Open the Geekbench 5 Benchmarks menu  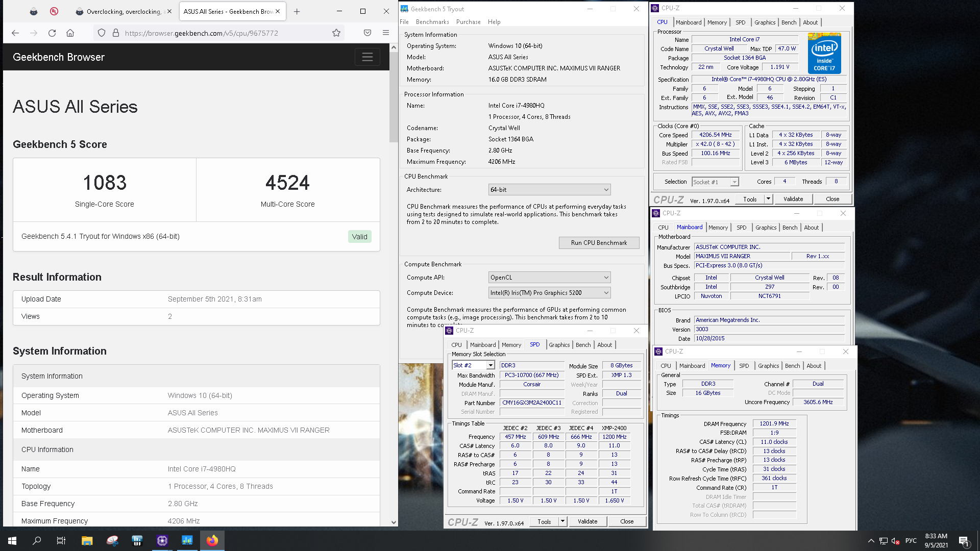pyautogui.click(x=432, y=22)
